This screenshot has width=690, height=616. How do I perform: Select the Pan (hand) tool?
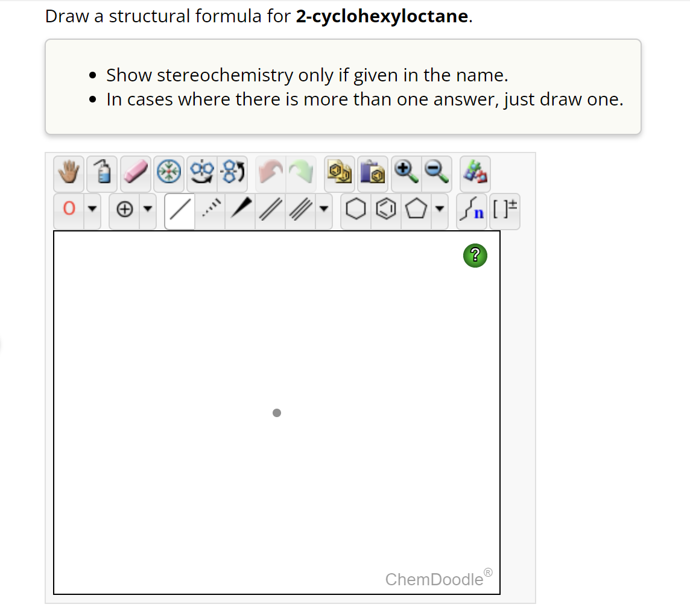[x=68, y=174]
